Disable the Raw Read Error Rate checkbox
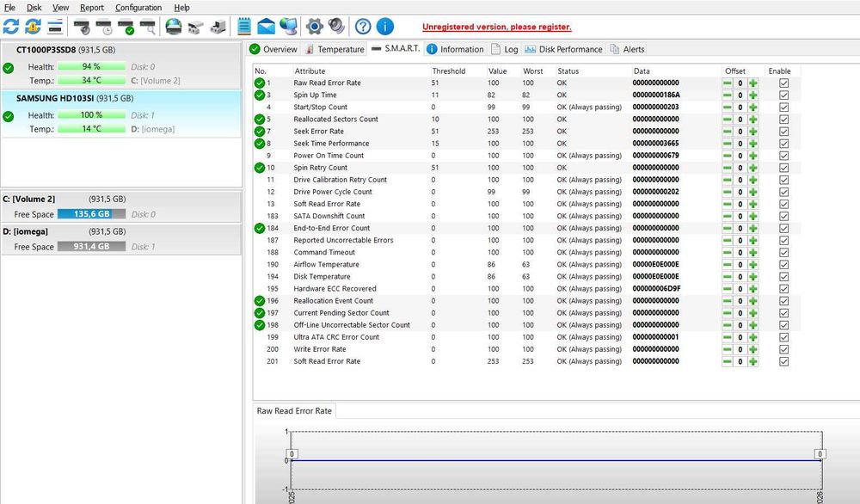Screen dimensions: 860x504 783,83
